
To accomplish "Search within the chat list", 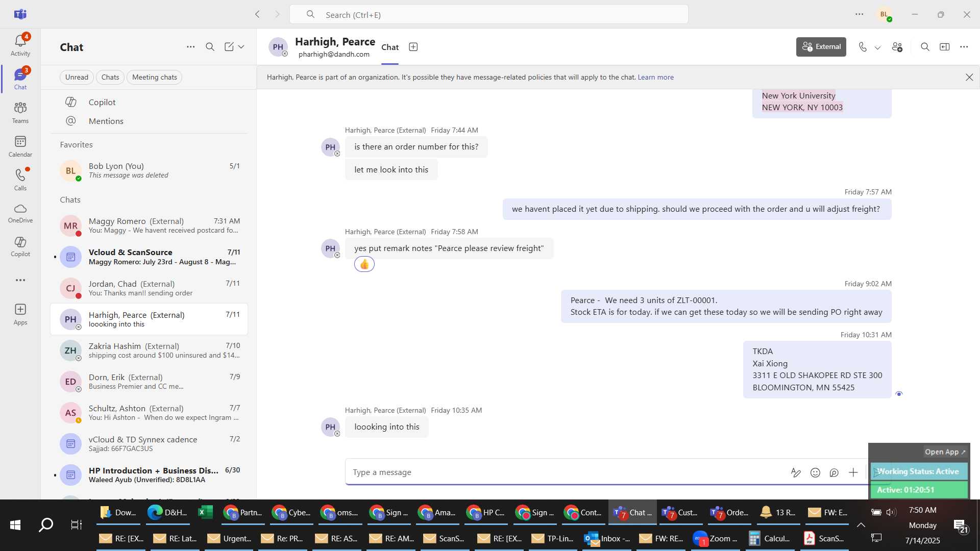I will [x=210, y=47].
